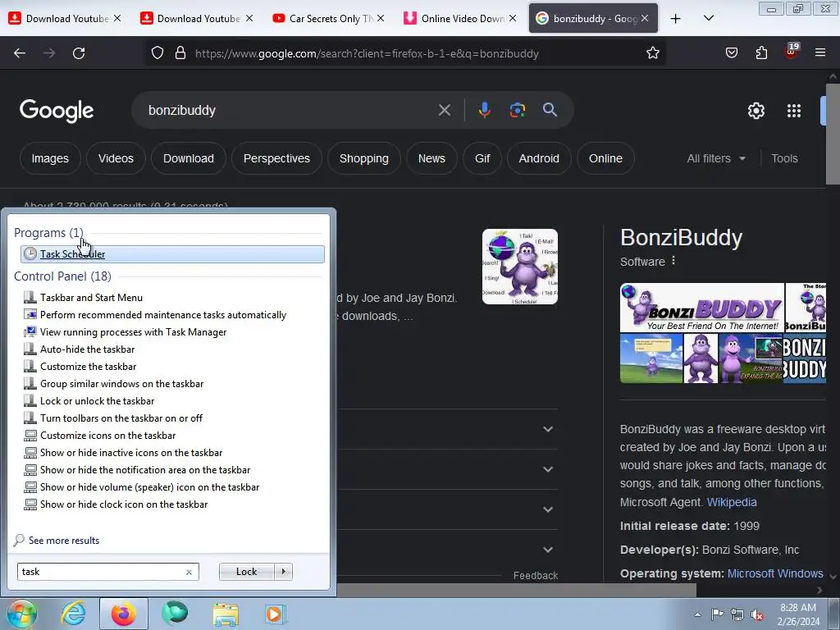Select the Perspectives filter chip
The height and width of the screenshot is (630, 840).
tap(276, 158)
